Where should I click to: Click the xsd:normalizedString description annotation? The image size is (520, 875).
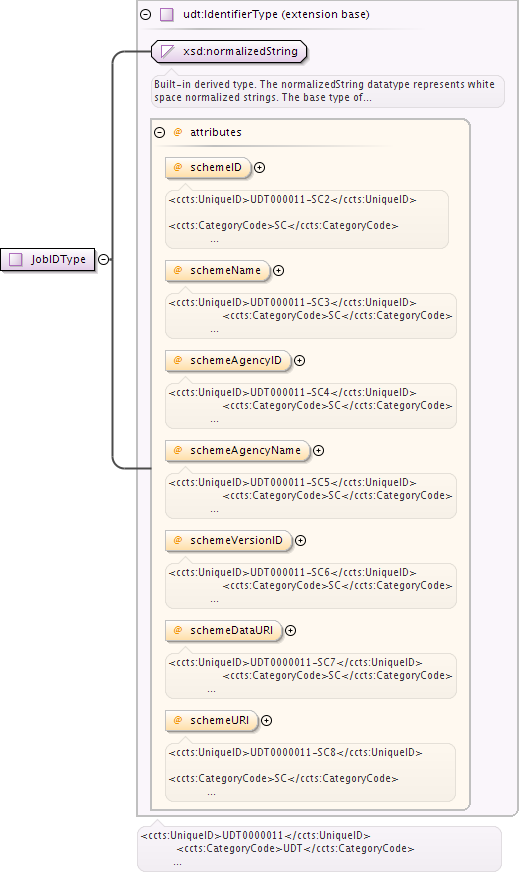[x=328, y=91]
